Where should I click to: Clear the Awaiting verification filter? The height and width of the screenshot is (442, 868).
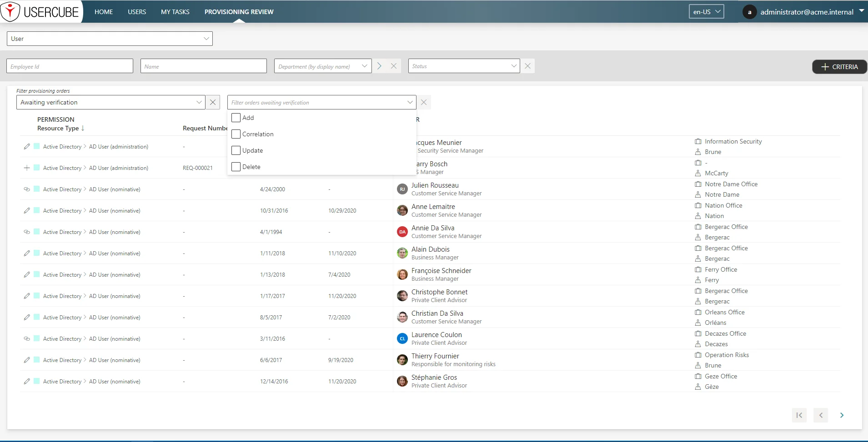[213, 102]
